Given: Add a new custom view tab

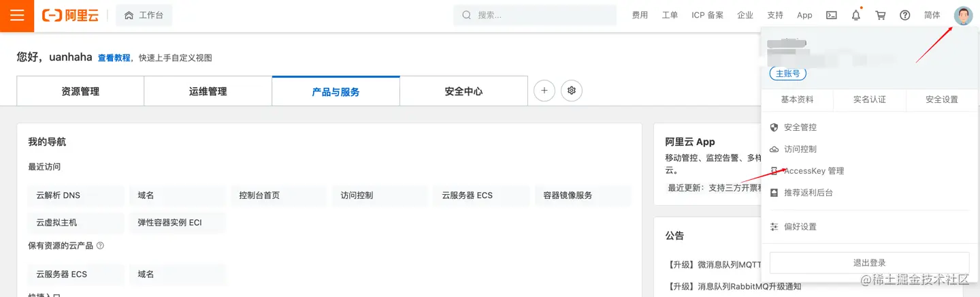Looking at the screenshot, I should (544, 91).
